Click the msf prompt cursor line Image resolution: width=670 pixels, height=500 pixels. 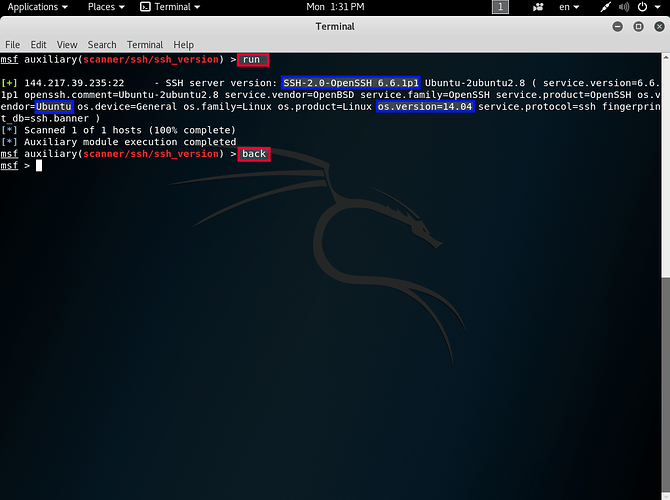[38, 166]
